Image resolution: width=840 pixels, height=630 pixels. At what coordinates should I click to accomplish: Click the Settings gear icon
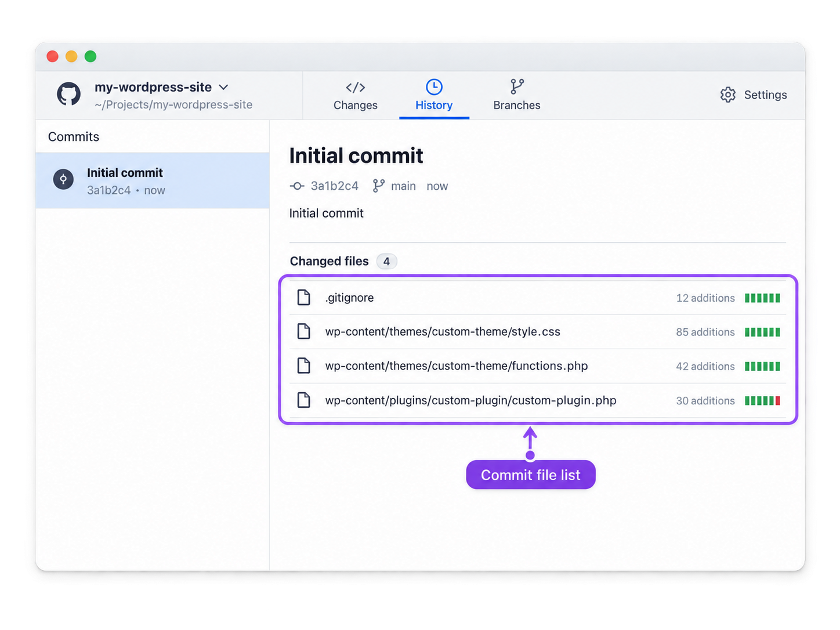(728, 95)
